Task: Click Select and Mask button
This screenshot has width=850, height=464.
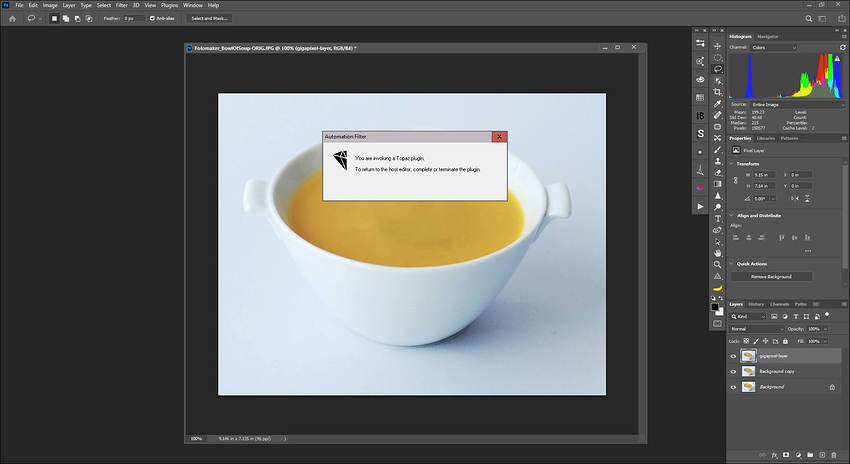Action: pos(209,18)
